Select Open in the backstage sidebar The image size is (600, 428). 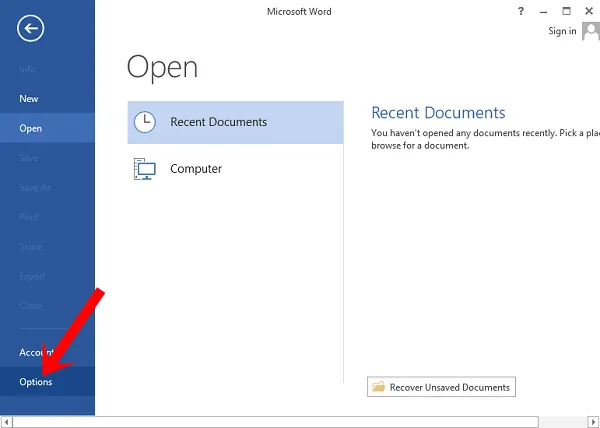[x=30, y=128]
